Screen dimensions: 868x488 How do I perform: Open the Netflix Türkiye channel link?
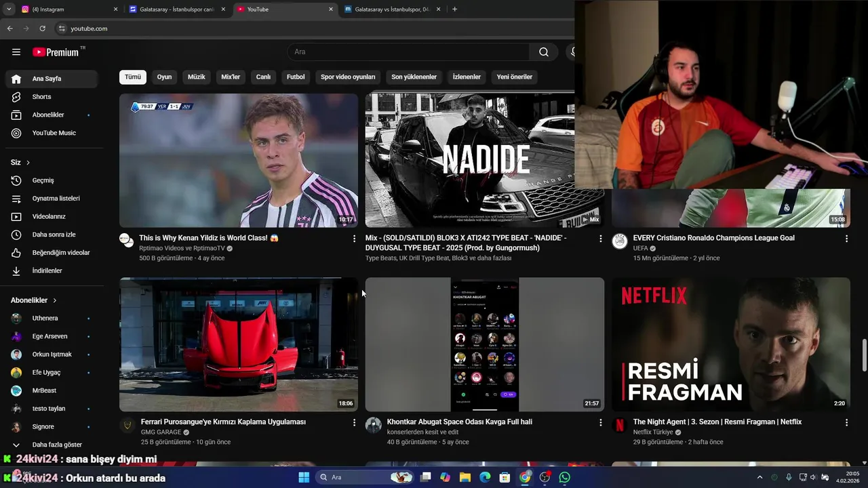pyautogui.click(x=653, y=432)
